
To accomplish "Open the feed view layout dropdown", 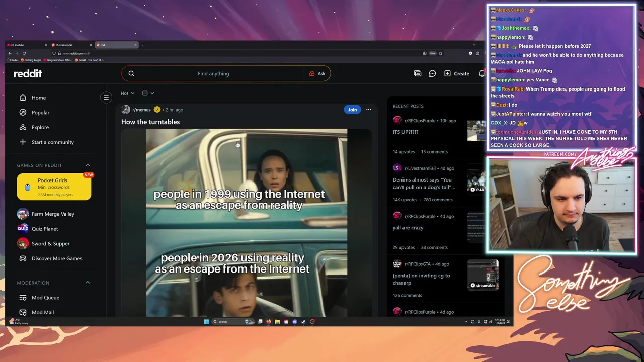I will click(x=148, y=93).
